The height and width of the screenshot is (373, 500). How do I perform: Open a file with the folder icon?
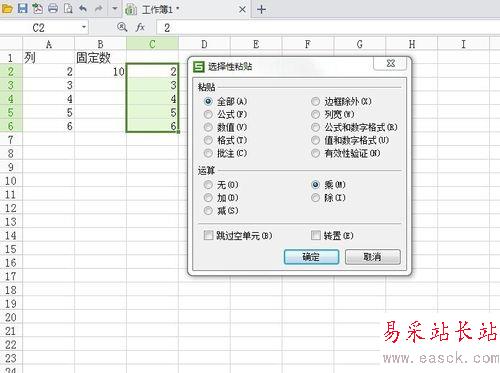pyautogui.click(x=7, y=8)
